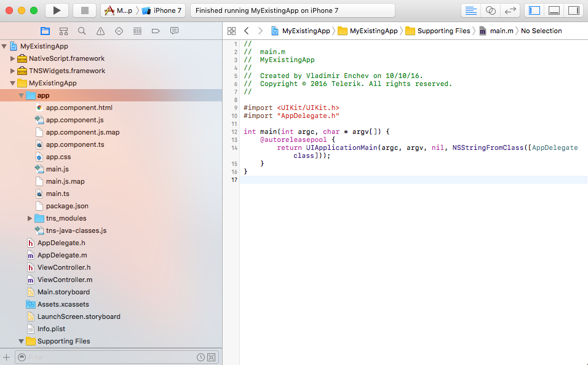
Task: Open the Breakpoint navigator
Action: tap(156, 30)
